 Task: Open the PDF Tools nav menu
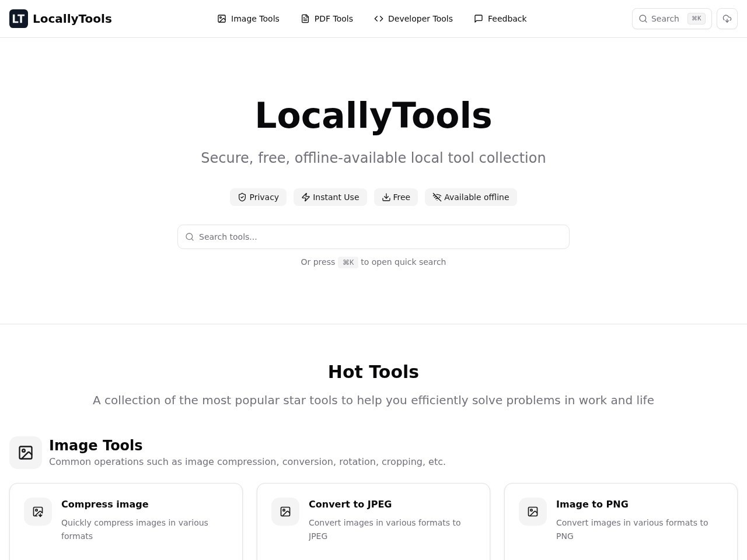pos(327,19)
